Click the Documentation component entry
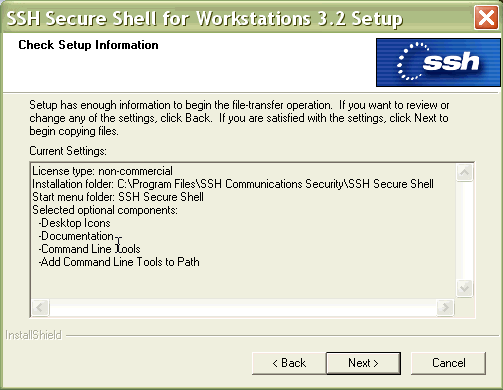Viewport: 503px width, 390px height. tap(76, 236)
